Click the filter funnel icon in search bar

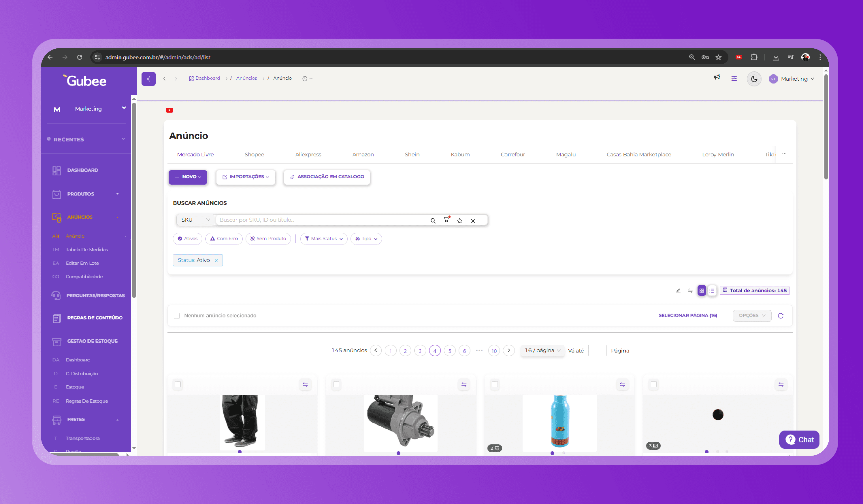(x=446, y=220)
